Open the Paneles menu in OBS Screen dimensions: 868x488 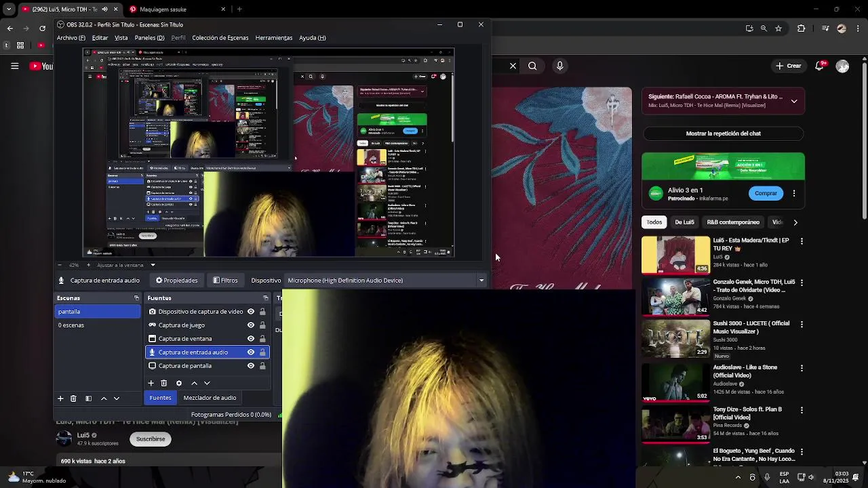pos(149,38)
